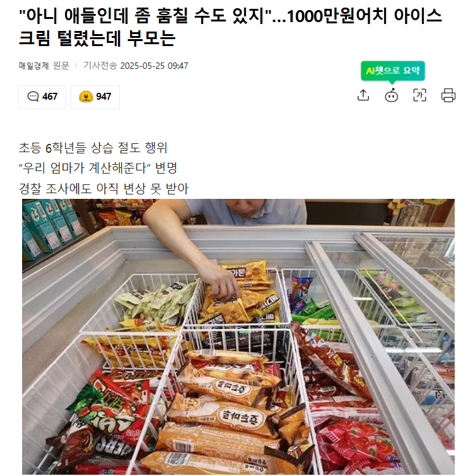468x476 pixels.
Task: Click the yellow reaction emoji face
Action: point(86,97)
